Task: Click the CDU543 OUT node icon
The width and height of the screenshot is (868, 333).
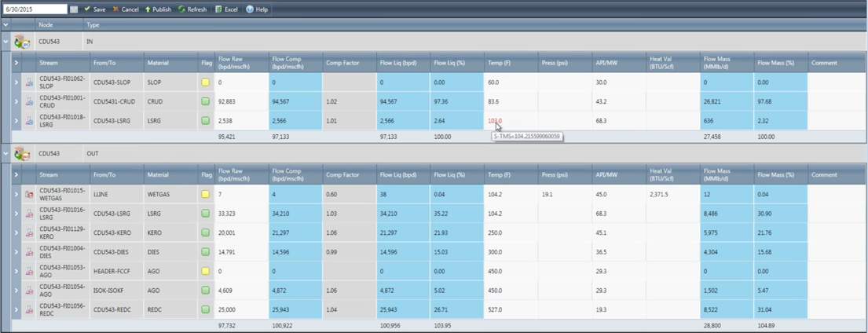Action: point(23,154)
